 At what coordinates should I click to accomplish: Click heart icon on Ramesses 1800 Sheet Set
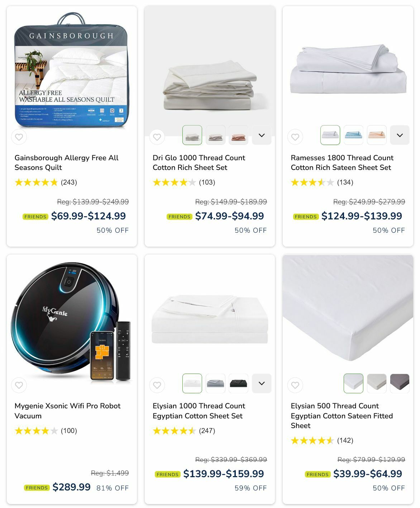tap(295, 137)
